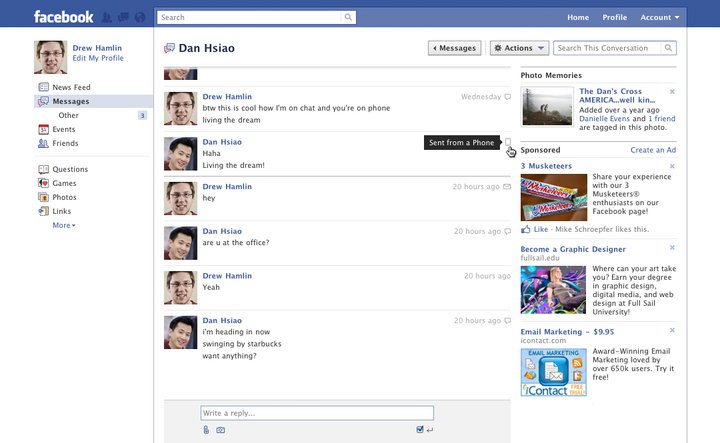
Task: Close the Photo Memories suggestion
Action: (672, 92)
